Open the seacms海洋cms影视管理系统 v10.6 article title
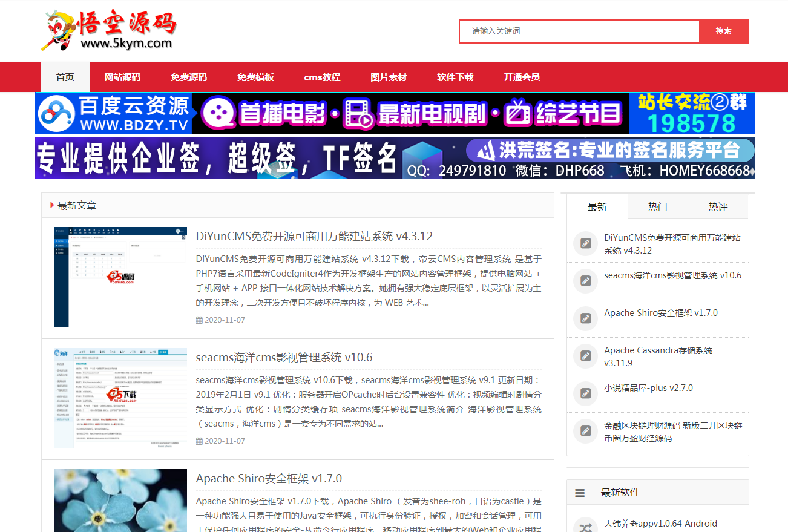This screenshot has height=532, width=788. point(284,357)
